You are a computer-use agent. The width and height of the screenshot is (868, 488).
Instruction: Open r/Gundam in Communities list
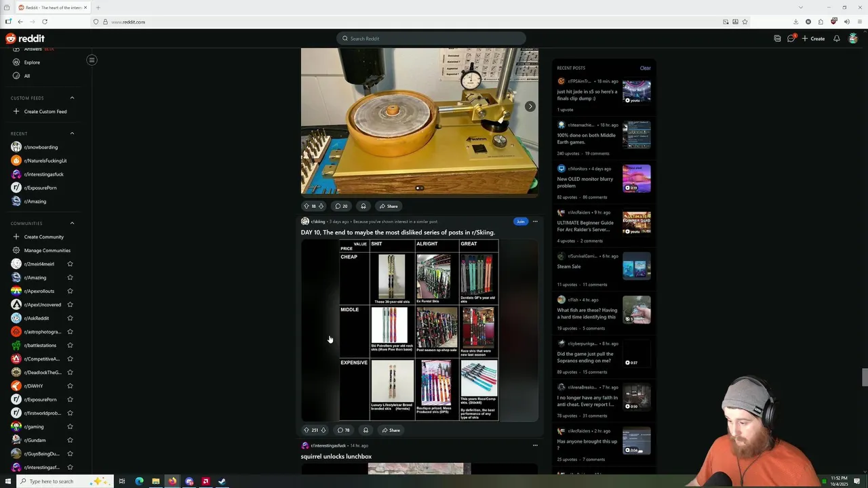(x=35, y=440)
